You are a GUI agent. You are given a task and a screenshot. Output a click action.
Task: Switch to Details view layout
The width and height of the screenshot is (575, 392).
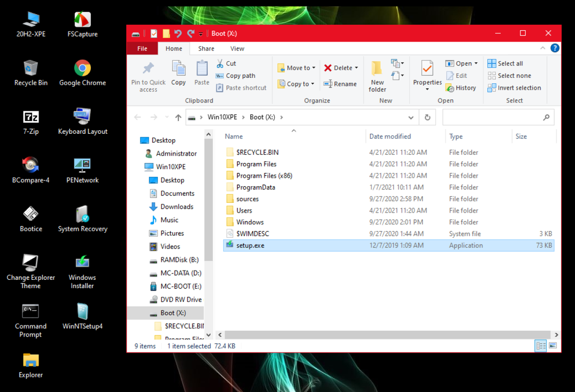[541, 345]
